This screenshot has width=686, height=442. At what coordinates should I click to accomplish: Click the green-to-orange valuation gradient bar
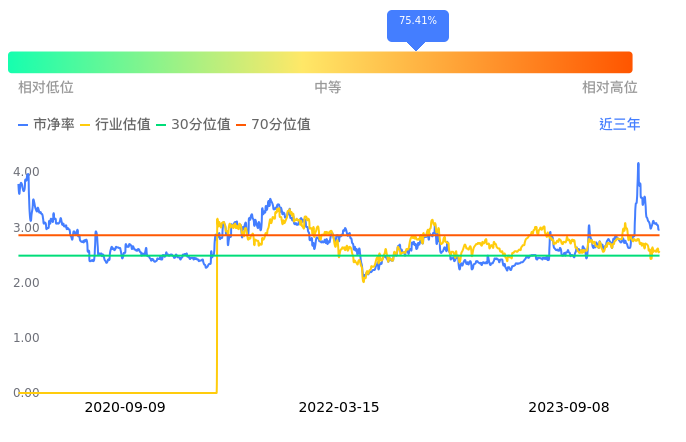[320, 62]
